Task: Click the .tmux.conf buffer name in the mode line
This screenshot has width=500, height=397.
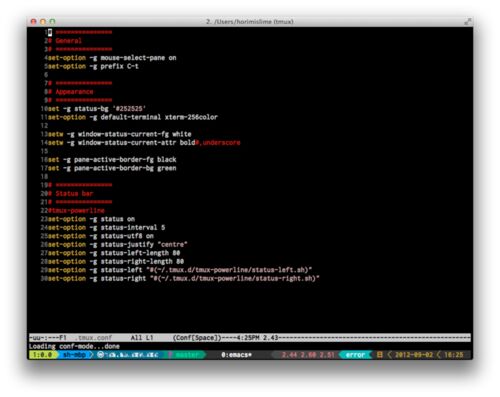Action: pos(93,338)
